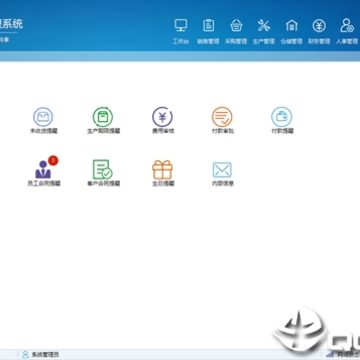Click the 工作台 label in top navigation
Screen dimensions: 360x360
click(181, 42)
